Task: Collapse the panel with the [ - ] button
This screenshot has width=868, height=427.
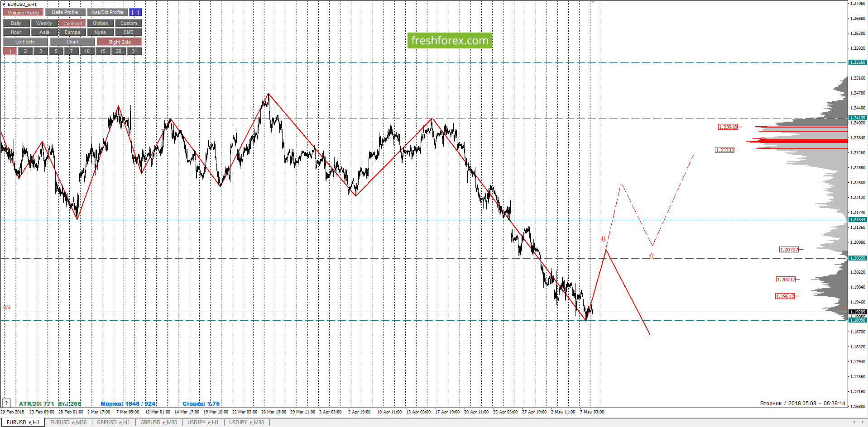Action: click(x=135, y=13)
